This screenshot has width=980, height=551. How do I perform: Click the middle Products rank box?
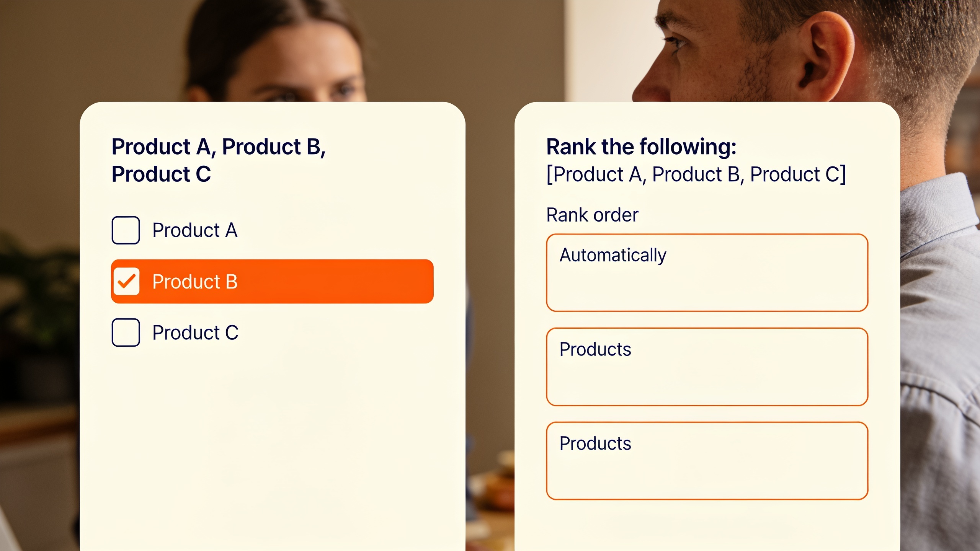coord(707,367)
